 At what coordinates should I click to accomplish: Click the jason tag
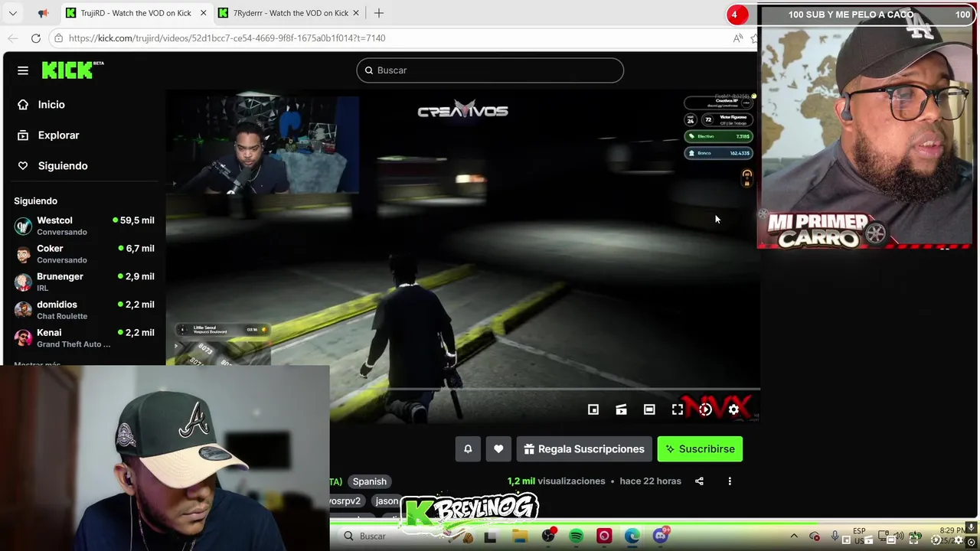[387, 501]
